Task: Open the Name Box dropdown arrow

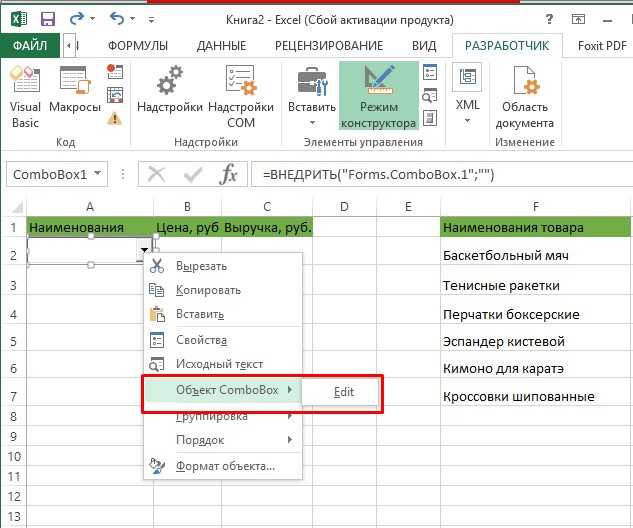Action: (97, 174)
